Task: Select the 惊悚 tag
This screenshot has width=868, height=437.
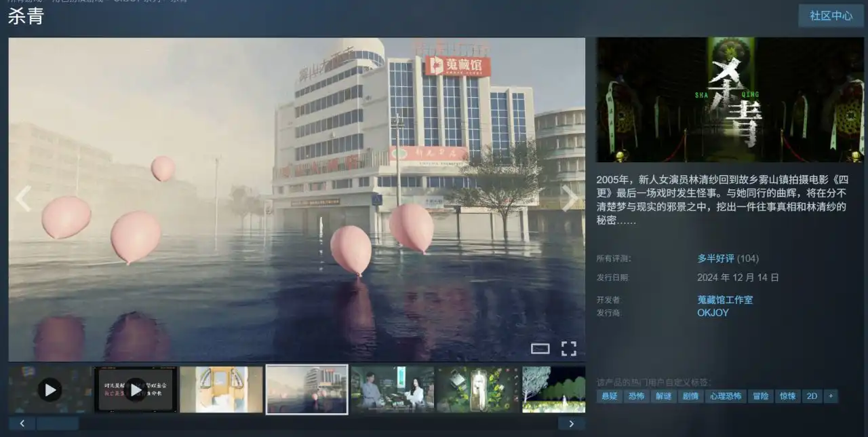Action: pyautogui.click(x=788, y=396)
